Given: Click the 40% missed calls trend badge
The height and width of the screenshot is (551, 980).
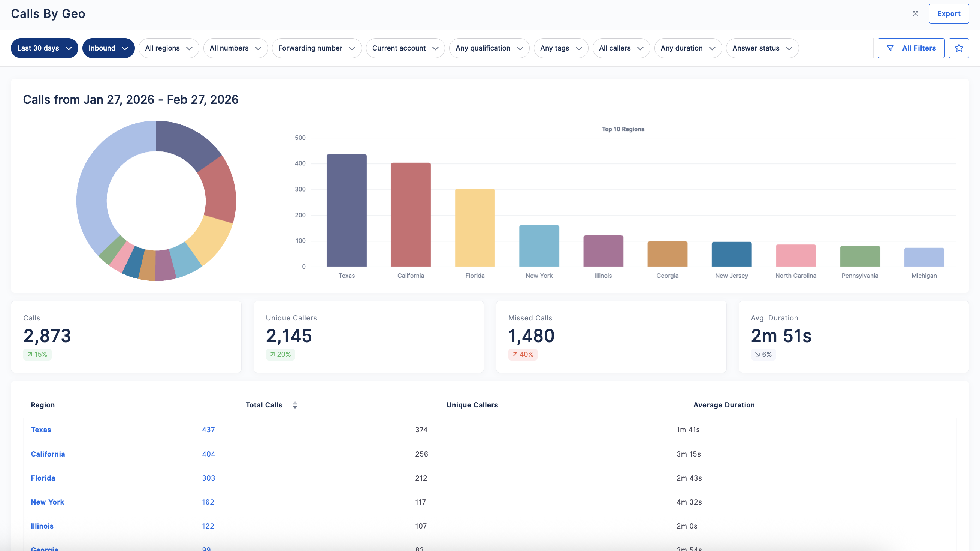Looking at the screenshot, I should [x=523, y=355].
